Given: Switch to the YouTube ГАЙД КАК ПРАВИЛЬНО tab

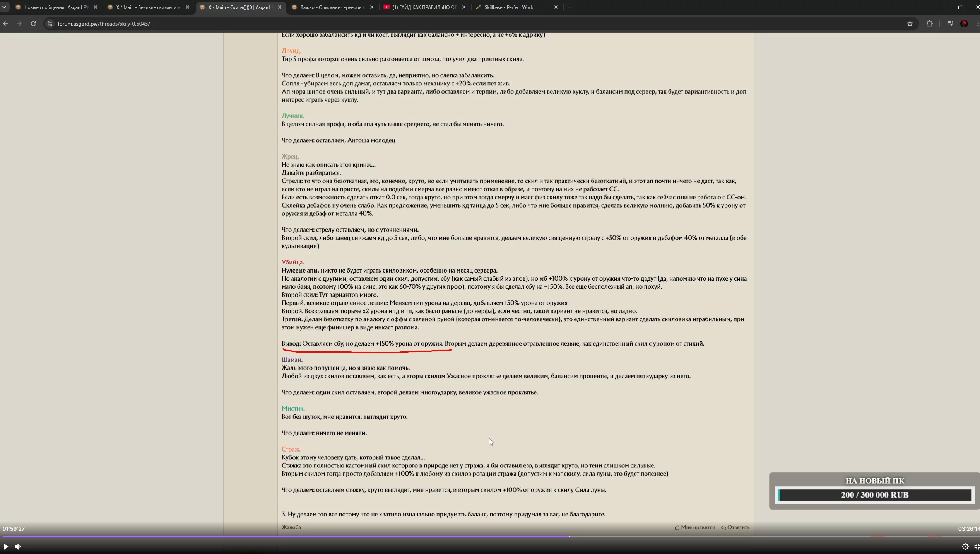Looking at the screenshot, I should click(x=424, y=7).
